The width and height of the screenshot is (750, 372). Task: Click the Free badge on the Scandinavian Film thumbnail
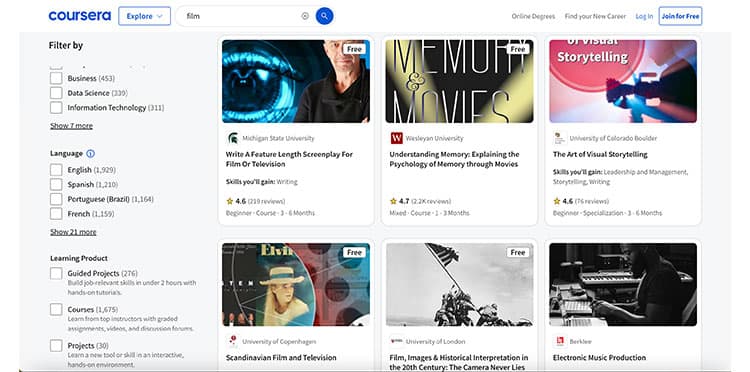coord(354,252)
